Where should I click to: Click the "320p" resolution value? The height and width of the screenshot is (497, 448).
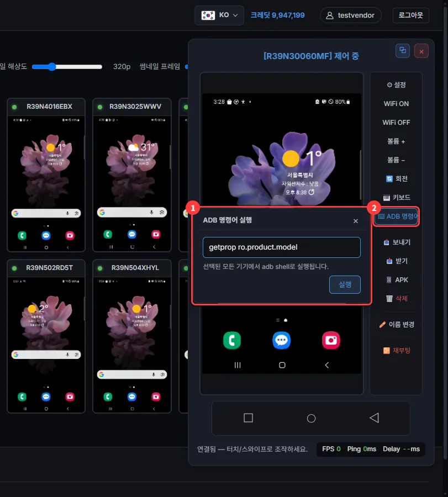[x=122, y=67]
